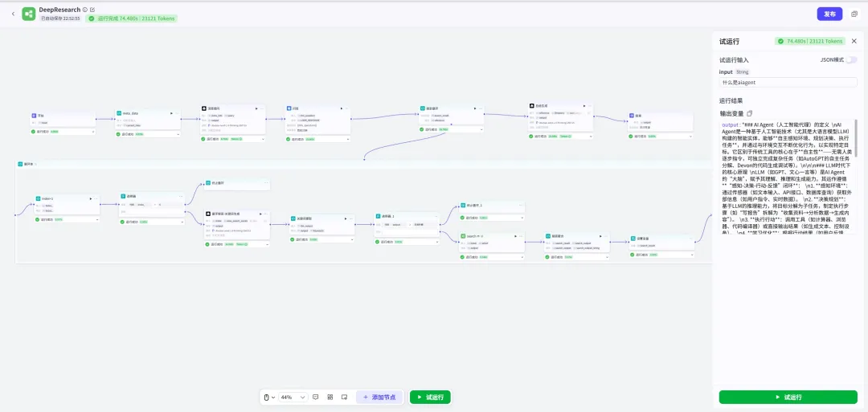Click the input field containing 什么是aiagent
The height and width of the screenshot is (412, 868).
788,82
